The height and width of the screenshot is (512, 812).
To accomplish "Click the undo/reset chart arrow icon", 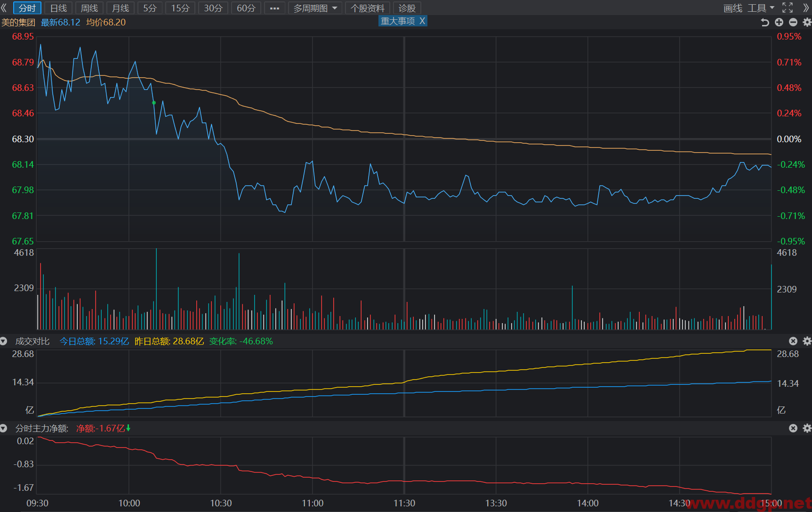I will coord(765,22).
